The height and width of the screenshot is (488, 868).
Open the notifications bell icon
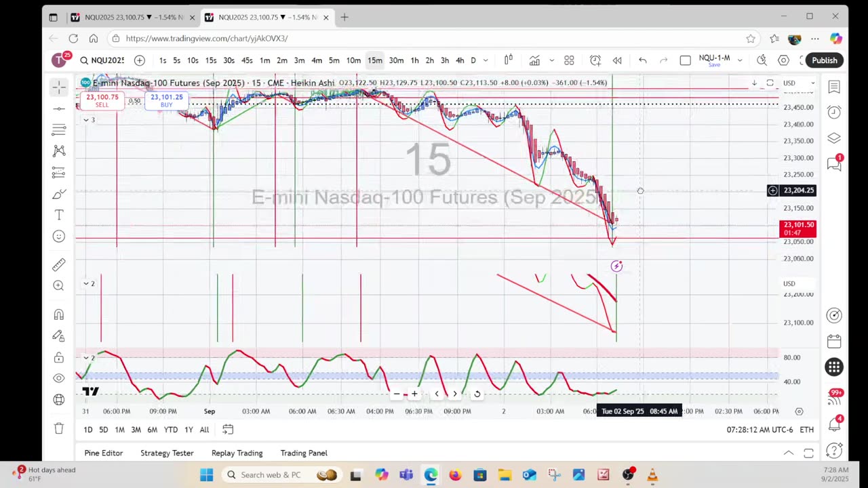pyautogui.click(x=834, y=424)
